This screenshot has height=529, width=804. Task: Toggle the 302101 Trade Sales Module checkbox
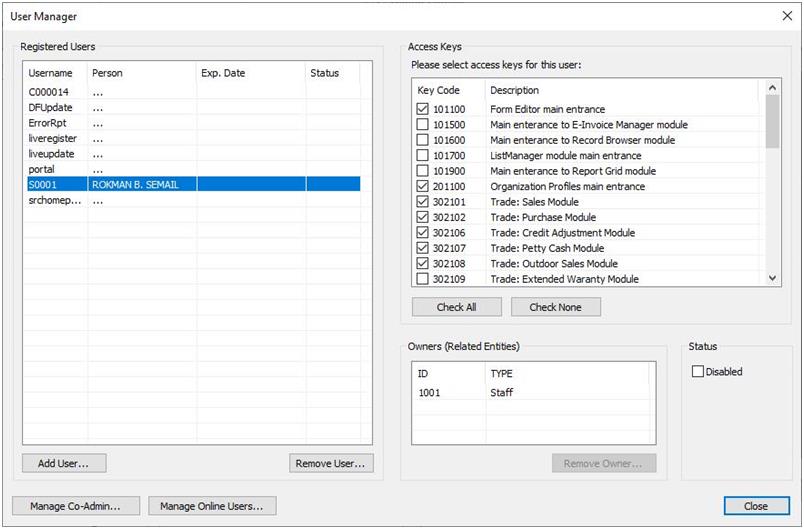point(422,202)
